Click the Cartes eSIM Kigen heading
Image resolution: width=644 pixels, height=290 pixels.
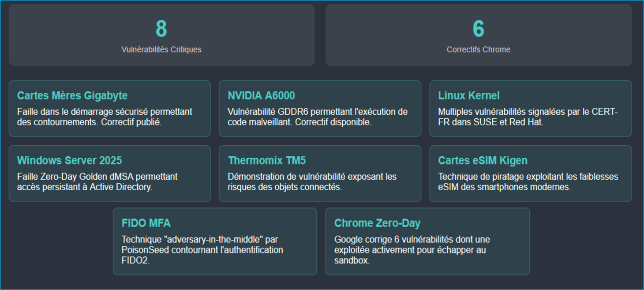point(483,160)
